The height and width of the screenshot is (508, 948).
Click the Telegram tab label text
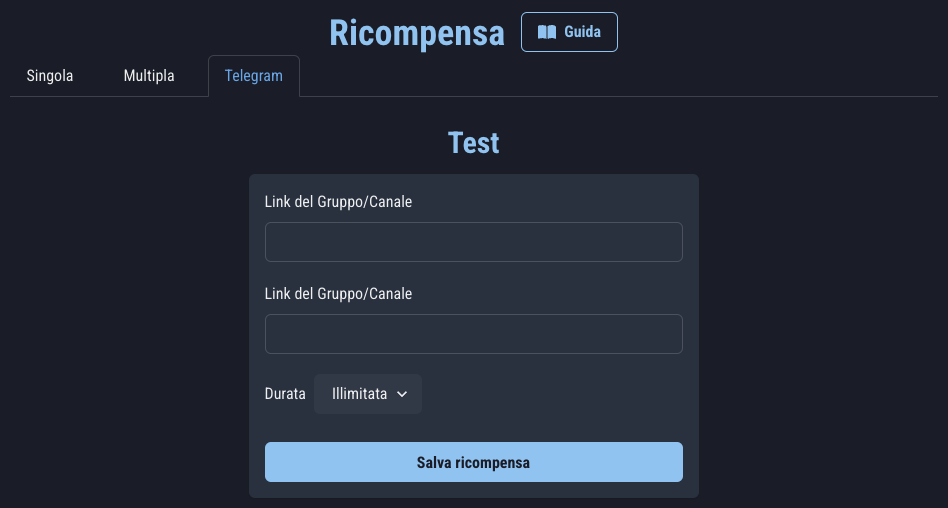[253, 76]
